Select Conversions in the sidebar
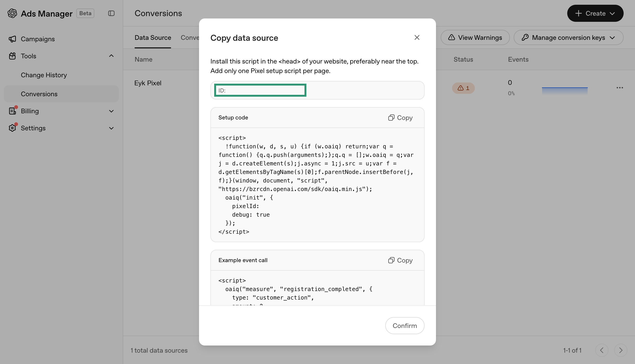635x364 pixels. point(61,94)
